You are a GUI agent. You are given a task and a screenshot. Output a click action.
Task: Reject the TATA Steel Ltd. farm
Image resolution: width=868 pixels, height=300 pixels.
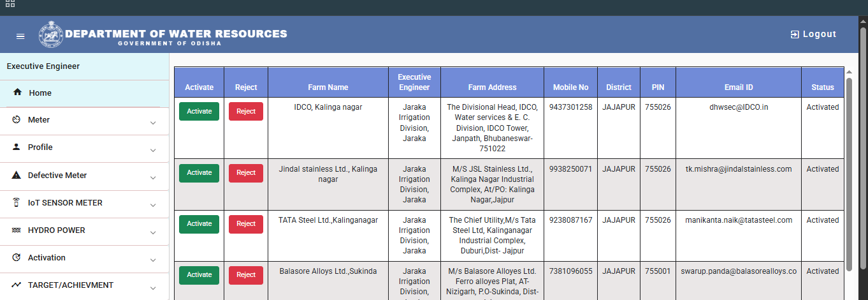click(246, 224)
